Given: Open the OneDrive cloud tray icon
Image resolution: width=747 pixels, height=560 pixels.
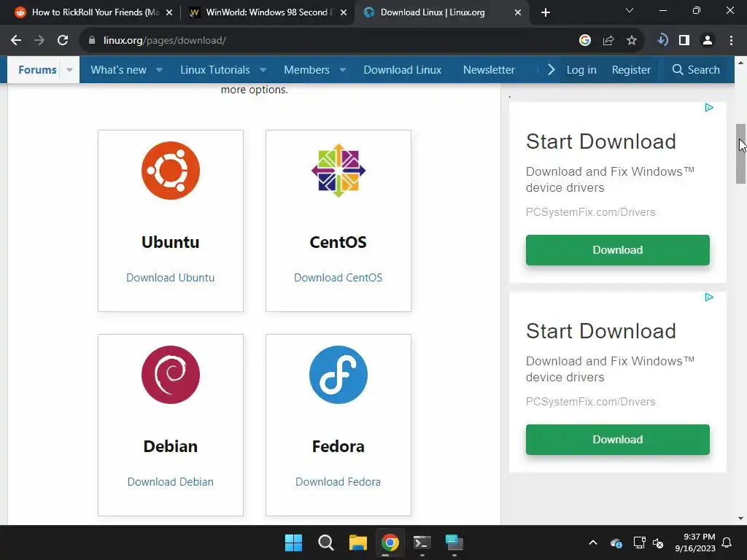Looking at the screenshot, I should [616, 542].
